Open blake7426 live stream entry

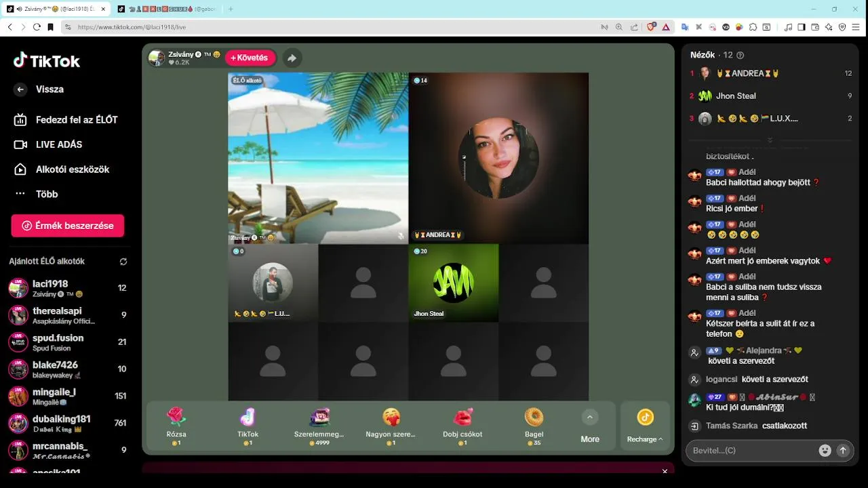pyautogui.click(x=68, y=369)
